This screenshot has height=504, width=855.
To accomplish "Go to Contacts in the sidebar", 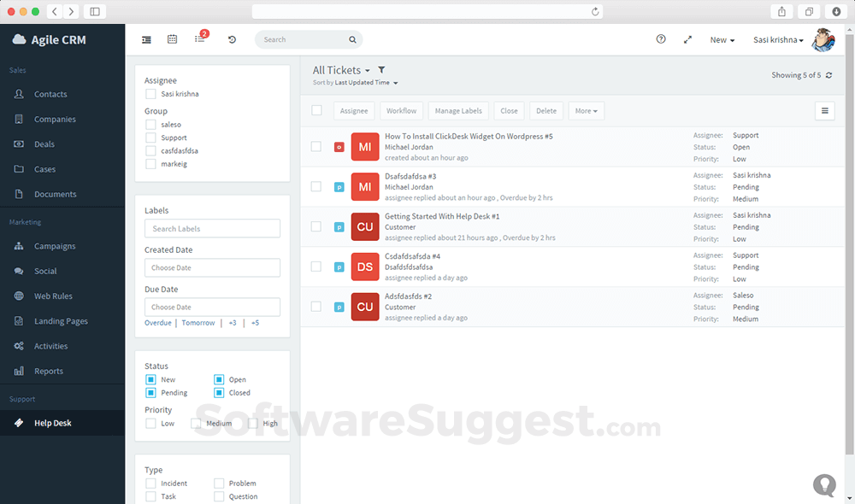I will (50, 94).
